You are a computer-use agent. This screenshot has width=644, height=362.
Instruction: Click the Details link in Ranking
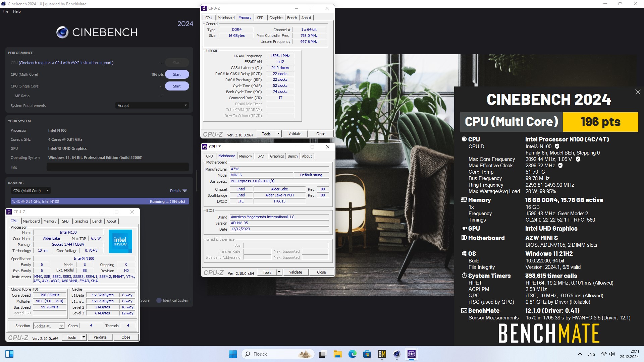coord(175,191)
